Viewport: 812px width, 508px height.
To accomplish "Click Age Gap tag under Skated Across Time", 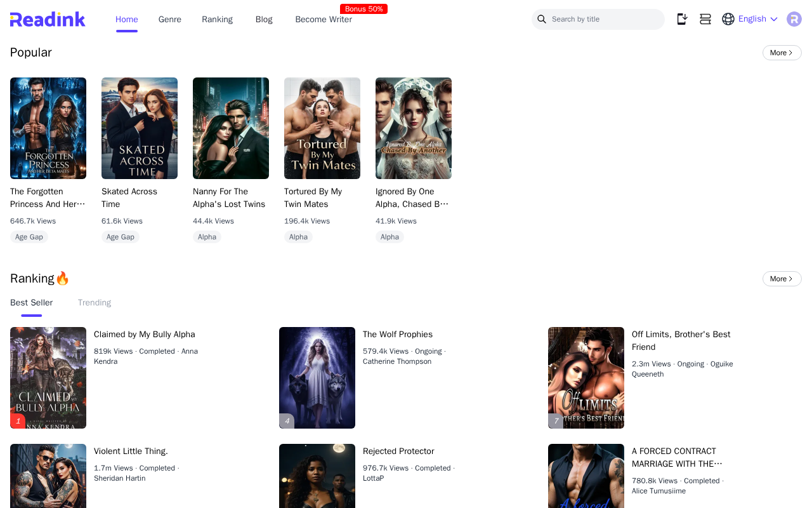I will click(121, 237).
